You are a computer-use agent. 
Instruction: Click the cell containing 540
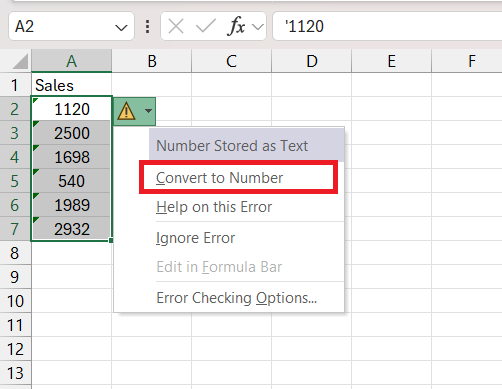tap(72, 181)
